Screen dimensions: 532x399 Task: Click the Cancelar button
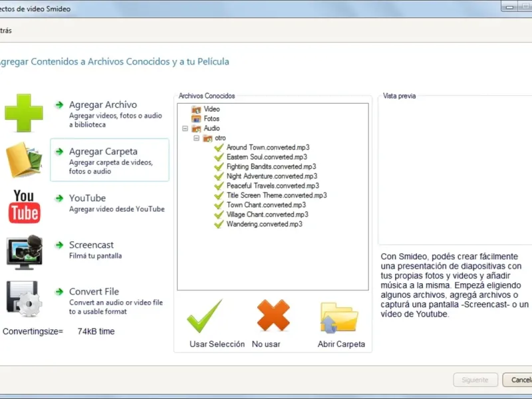(x=518, y=380)
